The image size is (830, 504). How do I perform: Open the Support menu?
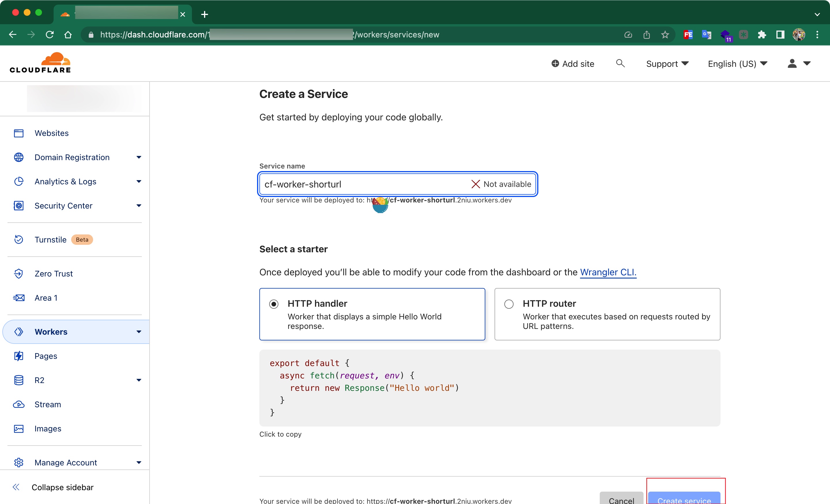coord(667,64)
